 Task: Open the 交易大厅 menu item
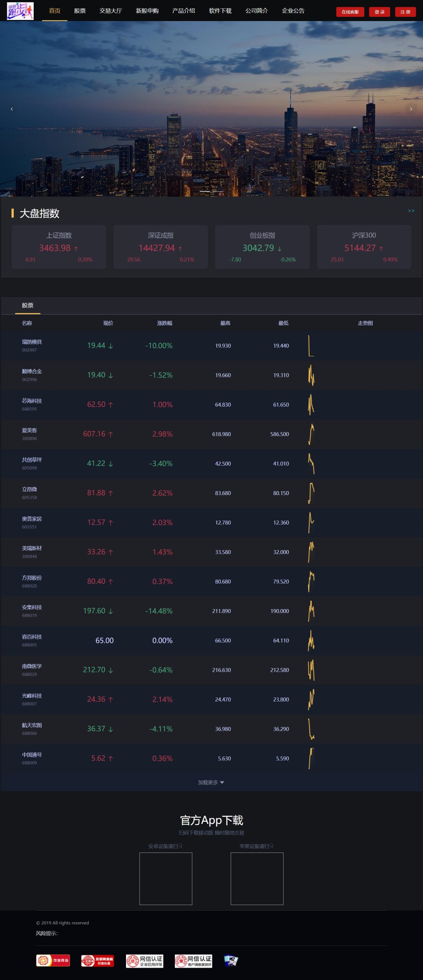(111, 11)
